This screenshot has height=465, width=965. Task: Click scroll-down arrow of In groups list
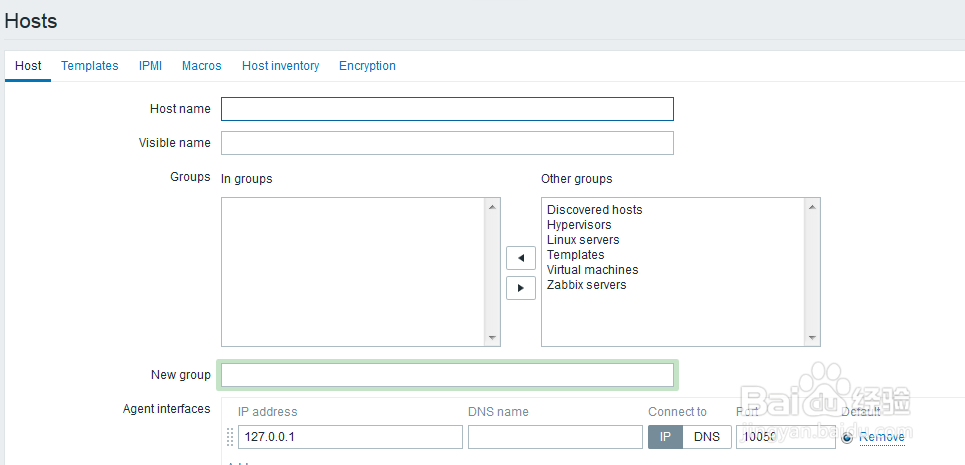point(492,338)
